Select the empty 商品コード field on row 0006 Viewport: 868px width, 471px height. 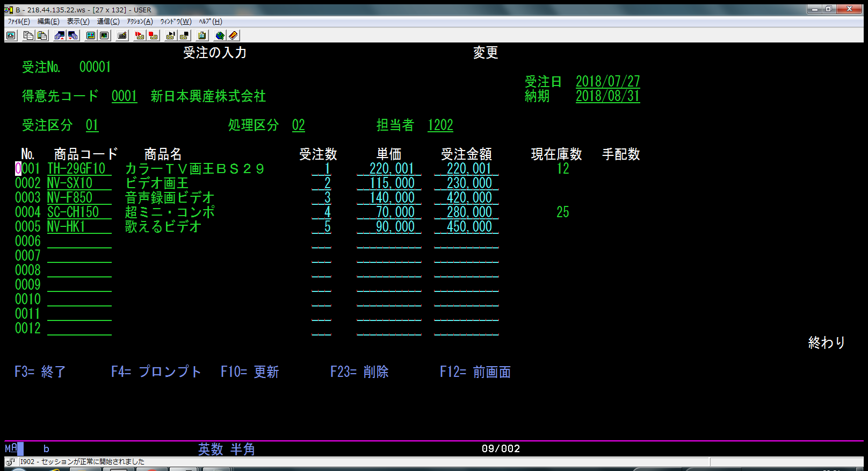click(x=79, y=241)
